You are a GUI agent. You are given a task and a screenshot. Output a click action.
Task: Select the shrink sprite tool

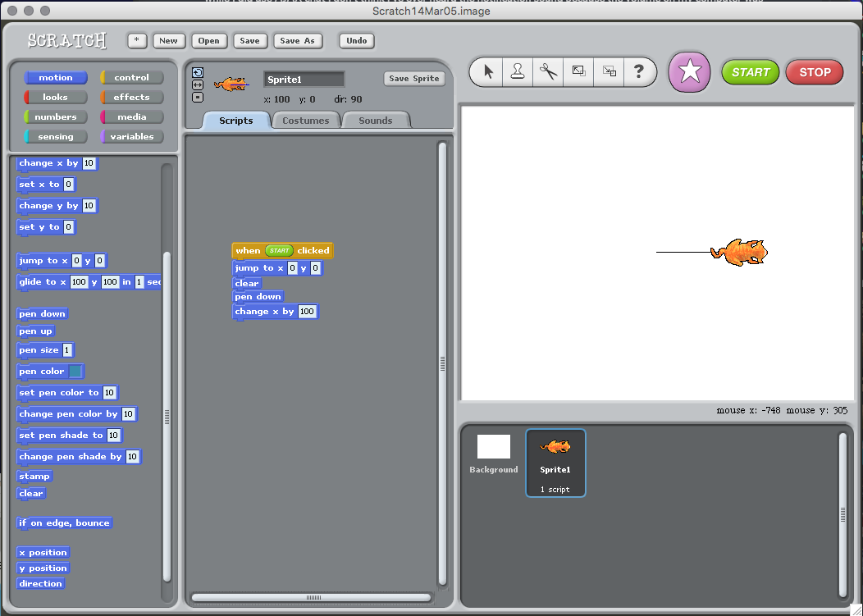pos(609,71)
